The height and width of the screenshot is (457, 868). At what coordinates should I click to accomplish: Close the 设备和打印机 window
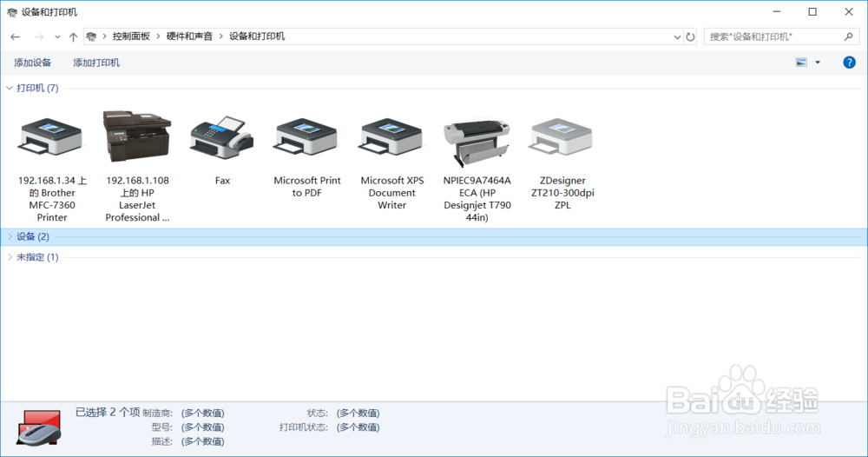tap(849, 11)
